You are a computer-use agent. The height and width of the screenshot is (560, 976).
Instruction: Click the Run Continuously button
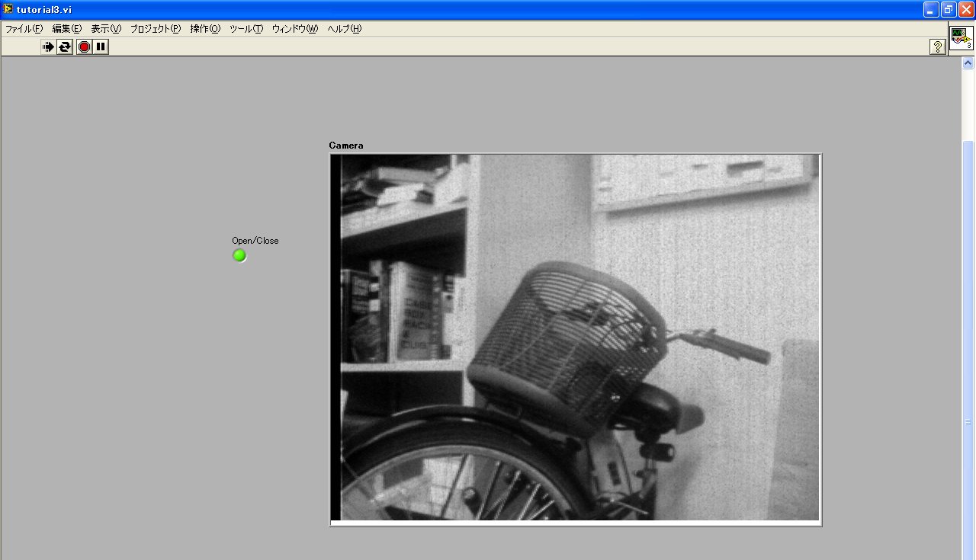pos(65,47)
